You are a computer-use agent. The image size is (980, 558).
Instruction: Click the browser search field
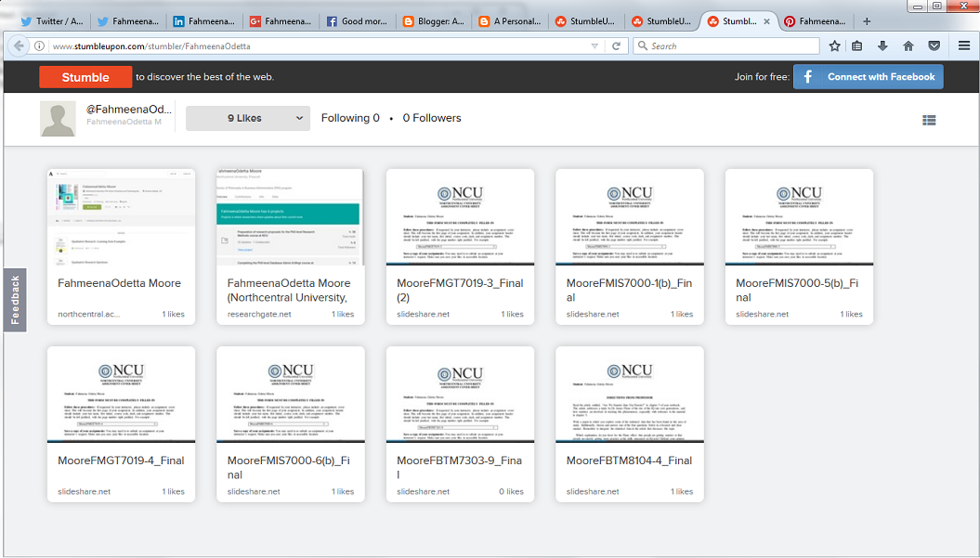tap(726, 46)
